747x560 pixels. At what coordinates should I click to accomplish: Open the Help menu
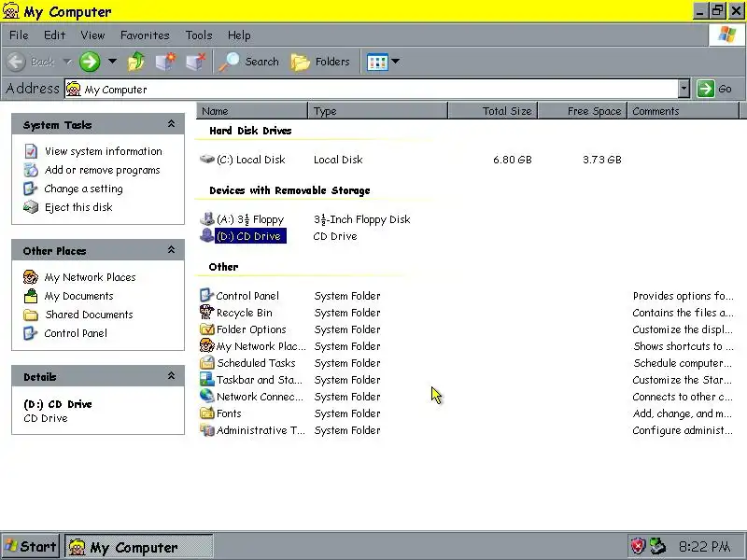click(x=239, y=35)
